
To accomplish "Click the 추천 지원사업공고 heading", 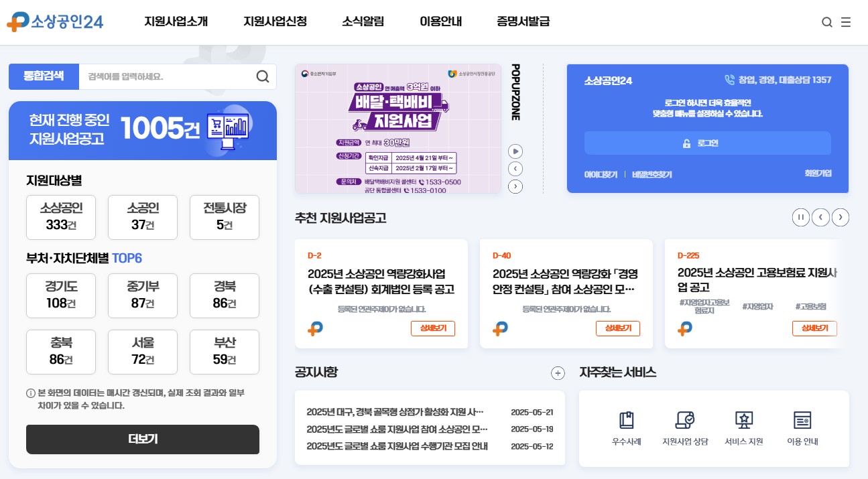I will 340,218.
